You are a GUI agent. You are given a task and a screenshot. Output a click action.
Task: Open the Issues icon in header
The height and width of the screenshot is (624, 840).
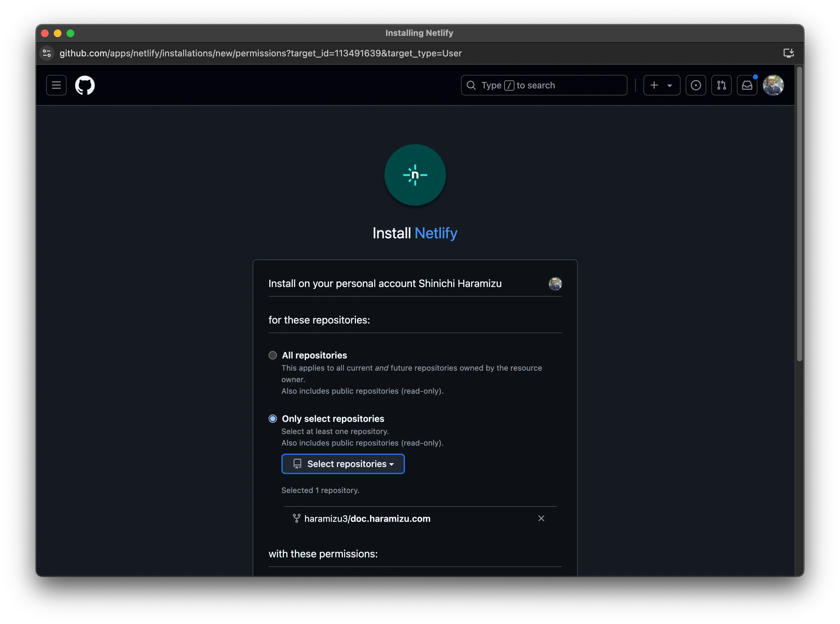[696, 85]
